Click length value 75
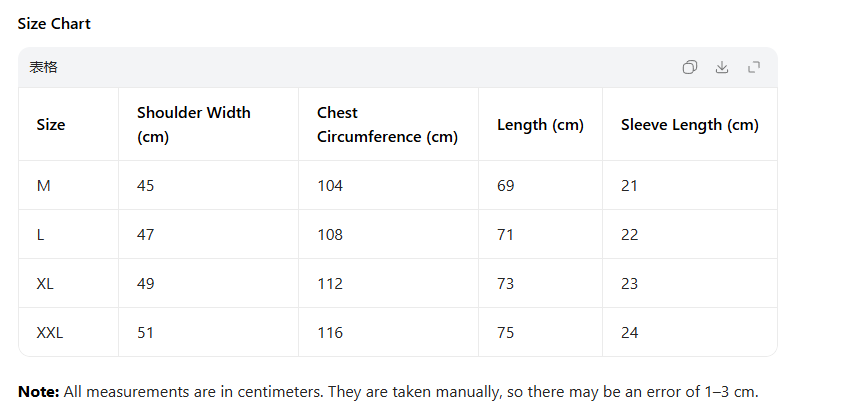844x407 pixels. (x=506, y=333)
